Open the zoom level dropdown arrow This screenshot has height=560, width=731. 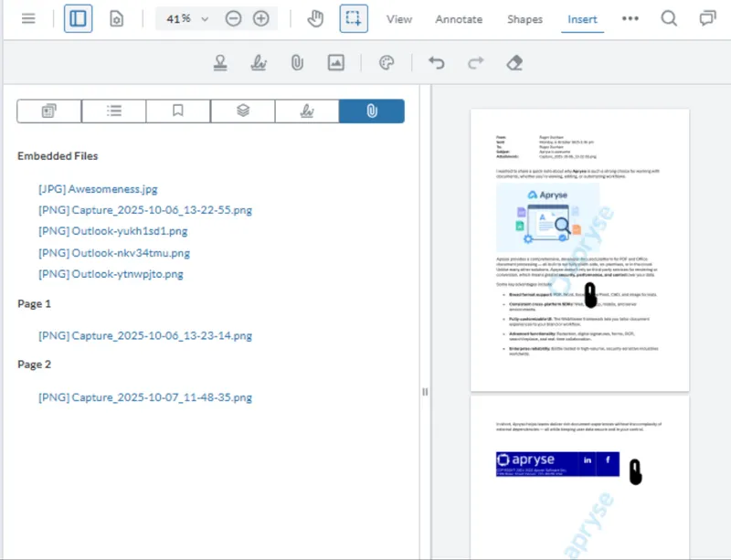[205, 19]
